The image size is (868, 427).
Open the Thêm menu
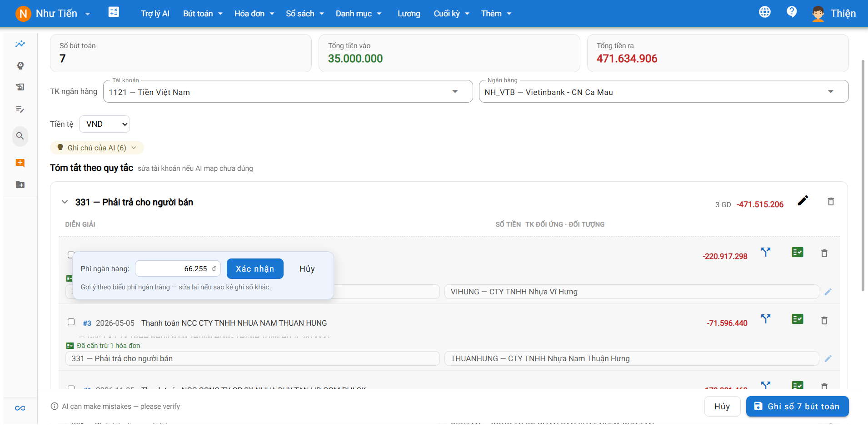point(496,14)
